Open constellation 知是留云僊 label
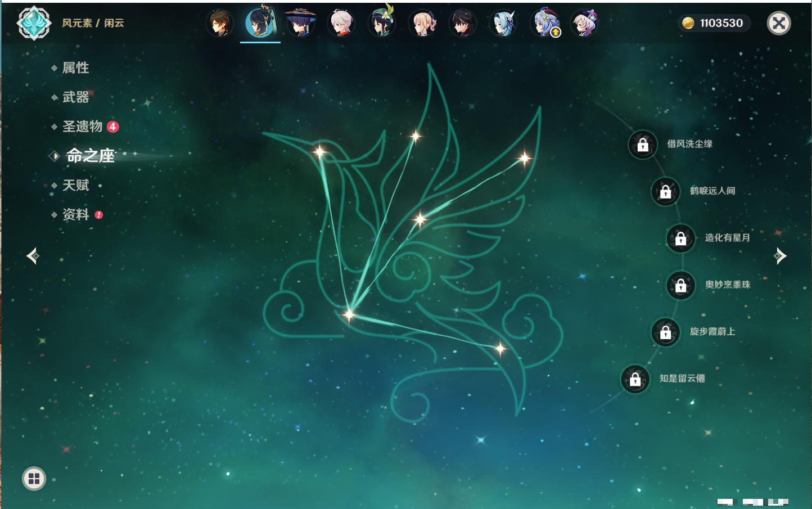Image resolution: width=812 pixels, height=509 pixels. pyautogui.click(x=682, y=379)
